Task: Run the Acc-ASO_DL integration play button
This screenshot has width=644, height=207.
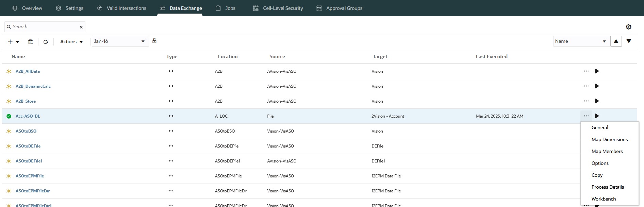Action: pos(597,116)
